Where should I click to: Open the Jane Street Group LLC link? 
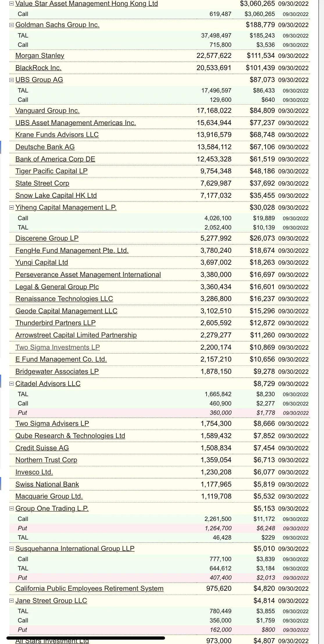point(51,601)
